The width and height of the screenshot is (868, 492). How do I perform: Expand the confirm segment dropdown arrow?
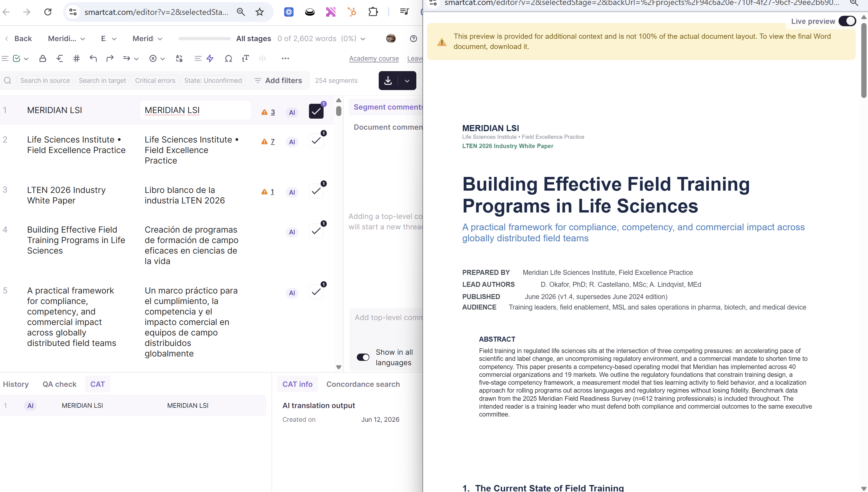click(26, 59)
